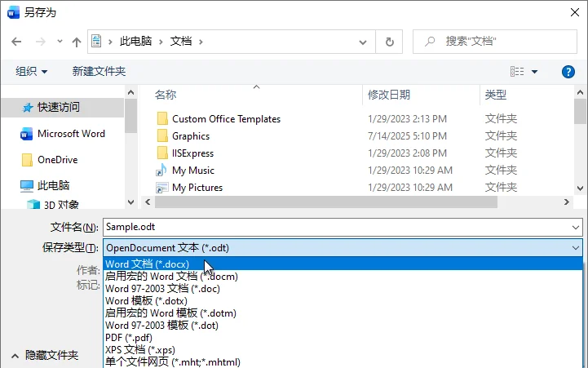The image size is (588, 368).
Task: Click the Back navigation arrow
Action: pos(16,42)
